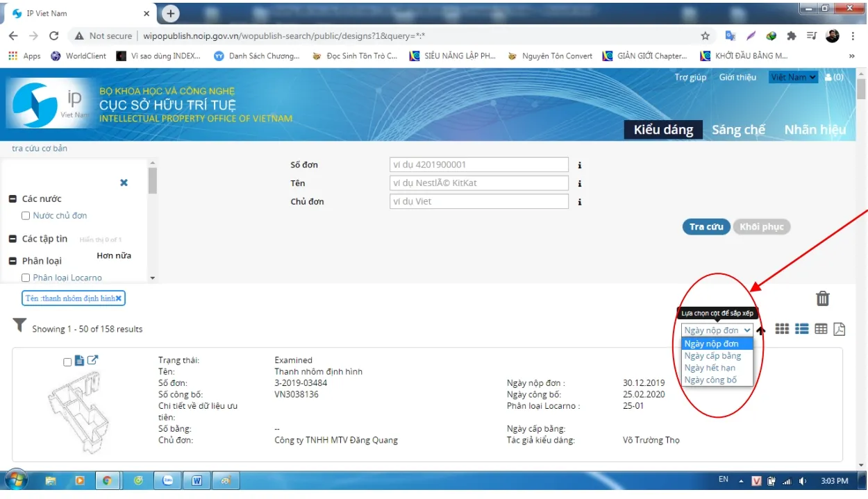The image size is (868, 499).
Task: Enable the 'Phân loại Locarno' filter checkbox
Action: (x=26, y=277)
